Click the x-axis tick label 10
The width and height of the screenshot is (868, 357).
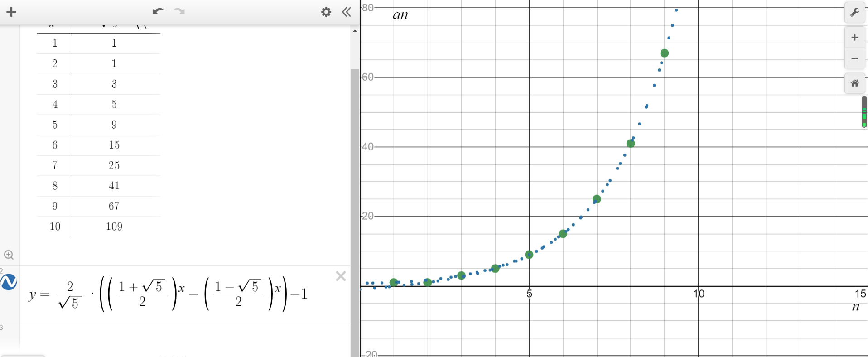(x=699, y=294)
